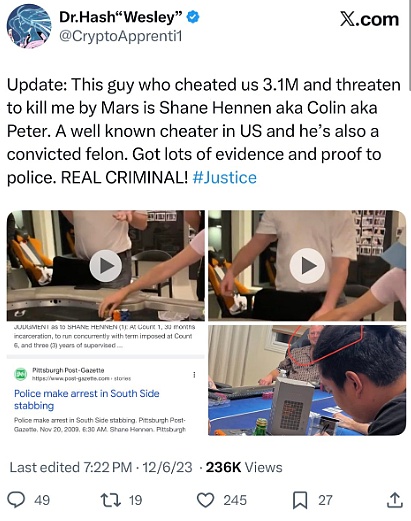Open the #Justice hashtag
The height and width of the screenshot is (521, 411).
225,177
